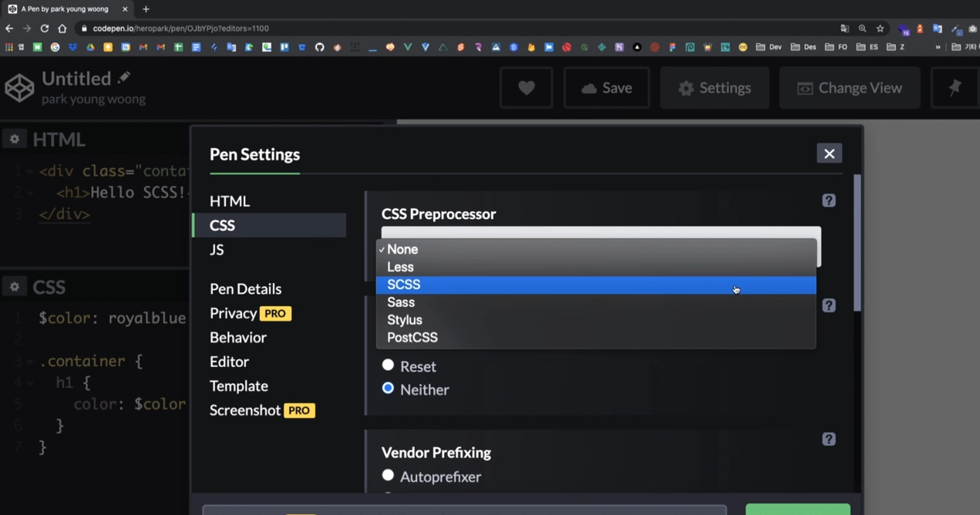Viewport: 980px width, 515px height.
Task: Choose None from the preprocessor dropdown
Action: (595, 249)
